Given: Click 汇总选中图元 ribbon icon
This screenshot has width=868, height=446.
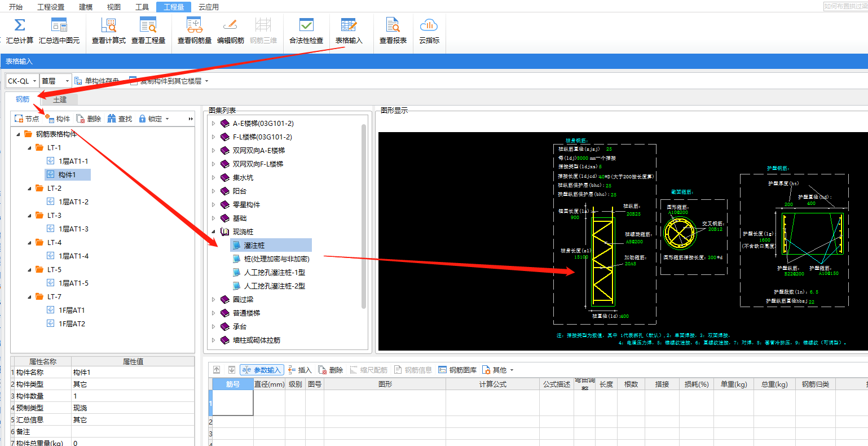Looking at the screenshot, I should click(59, 25).
